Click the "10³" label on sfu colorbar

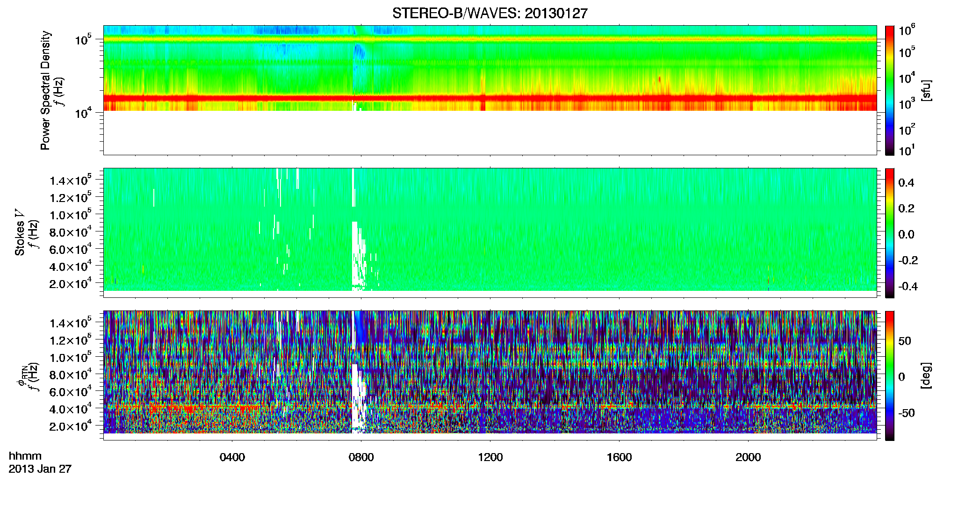[907, 104]
